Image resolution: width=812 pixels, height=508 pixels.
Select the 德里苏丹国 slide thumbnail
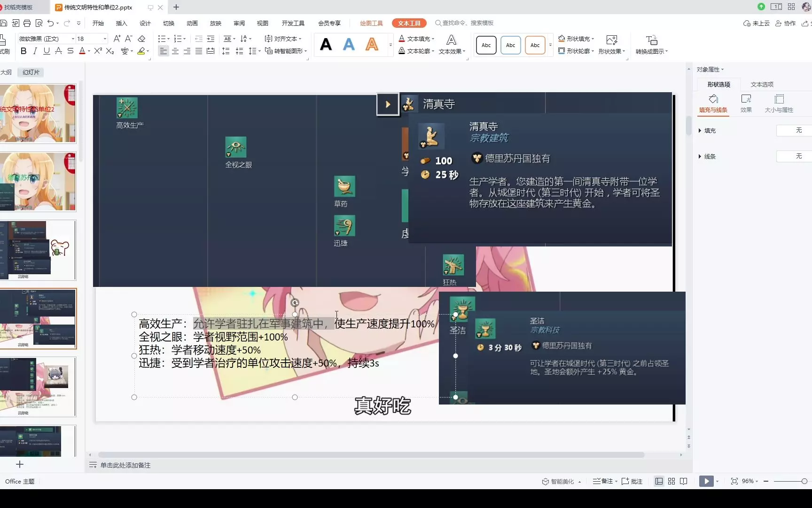click(x=38, y=182)
